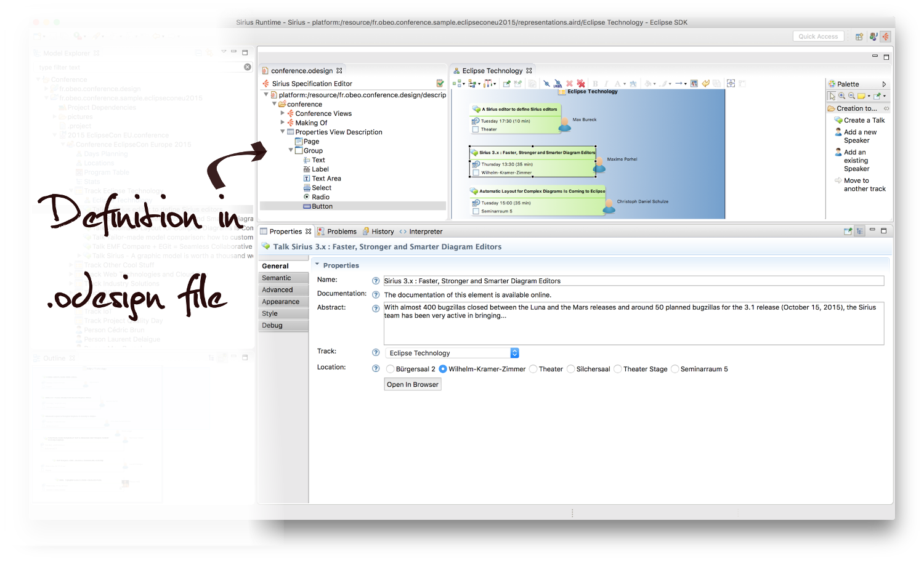Click the palette Zoom In tool

click(x=842, y=96)
